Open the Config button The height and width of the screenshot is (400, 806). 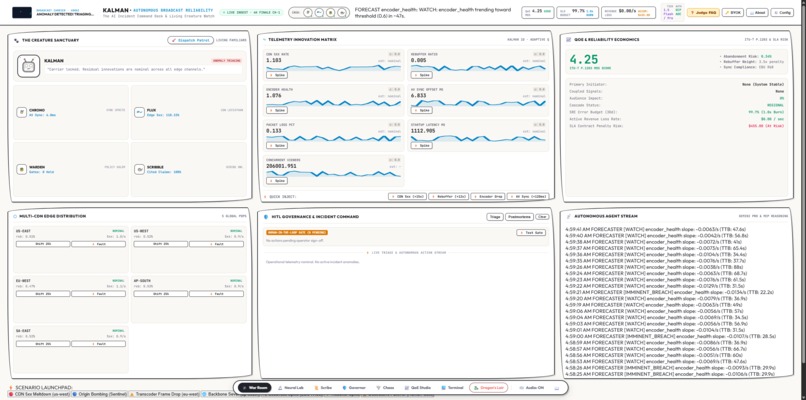782,12
